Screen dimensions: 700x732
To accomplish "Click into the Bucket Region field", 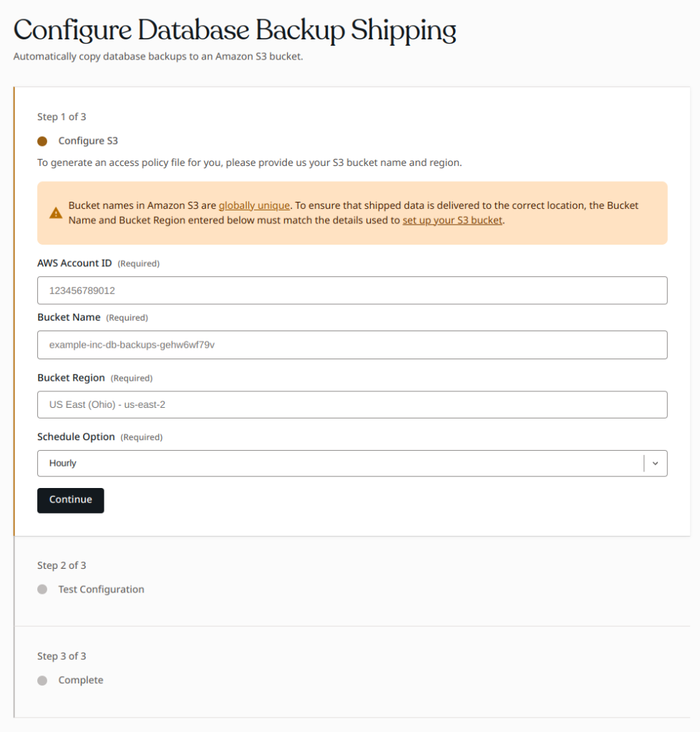I will tap(352, 405).
